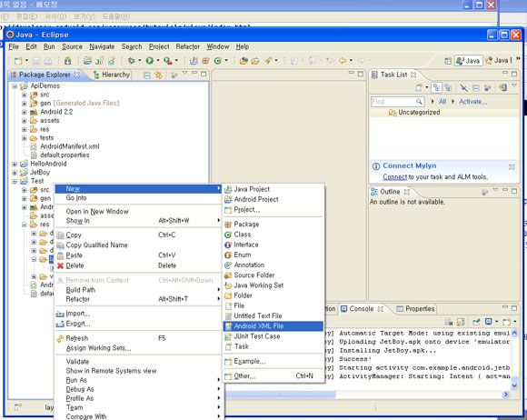Click the External Tools run icon
Viewport: 527px width, 420px height.
[168, 61]
